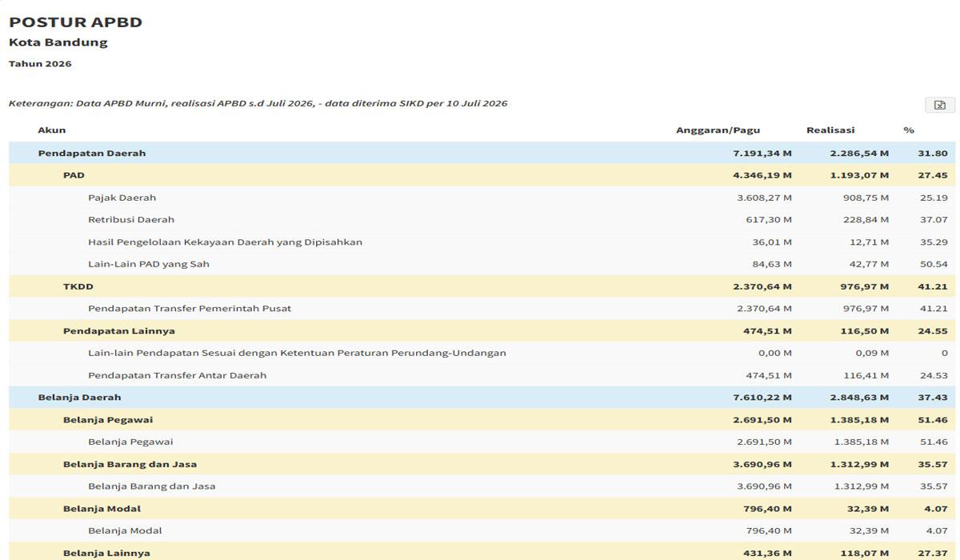Image resolution: width=960 pixels, height=560 pixels.
Task: Select the Belanja Lainnya row
Action: point(482,551)
